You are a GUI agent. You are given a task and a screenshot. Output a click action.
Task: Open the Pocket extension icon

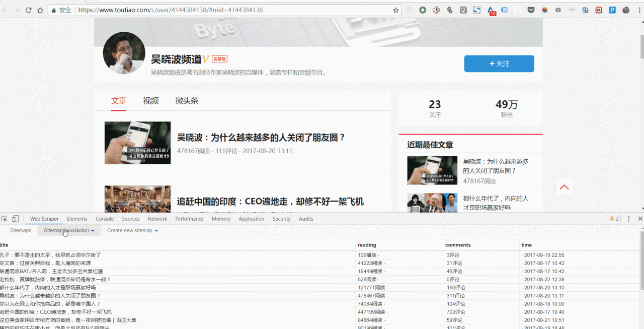(531, 10)
